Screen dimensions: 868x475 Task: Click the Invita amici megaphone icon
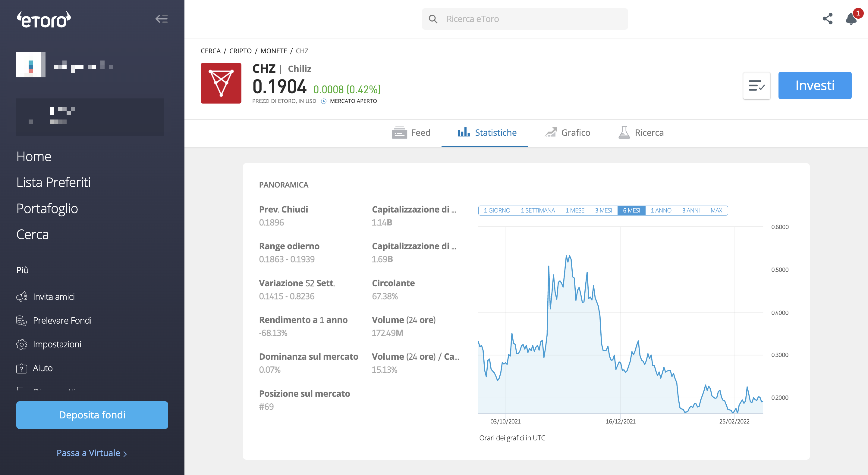point(22,296)
